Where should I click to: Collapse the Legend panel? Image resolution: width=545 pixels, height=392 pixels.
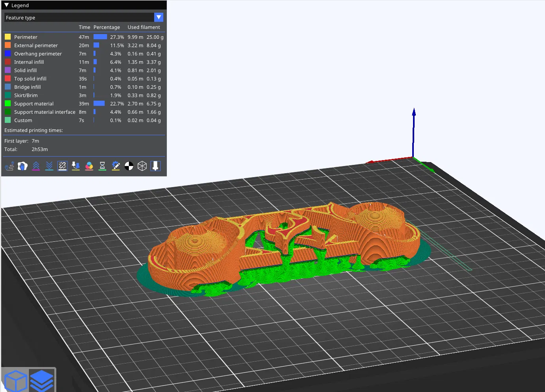tap(6, 5)
